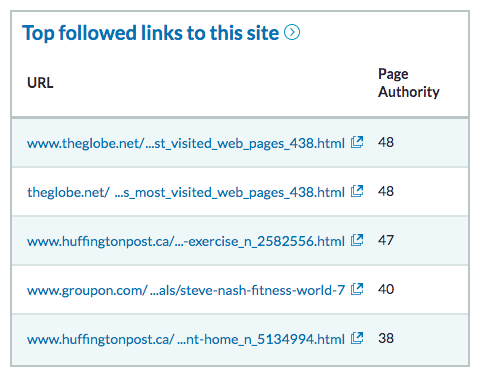Click blank header space between URL and Page Authority
Screen dimensions: 478x377
213,83
